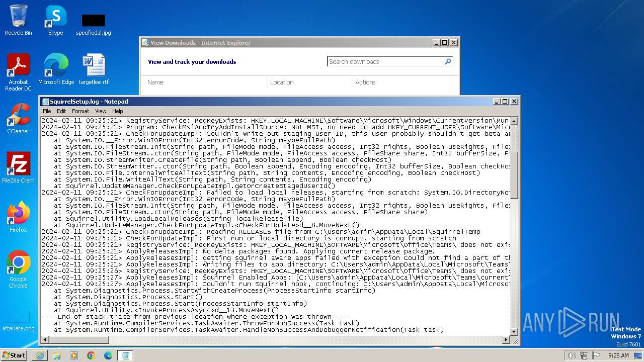Click the network tray icon
Screen dimensions: 644x362
pyautogui.click(x=584, y=355)
